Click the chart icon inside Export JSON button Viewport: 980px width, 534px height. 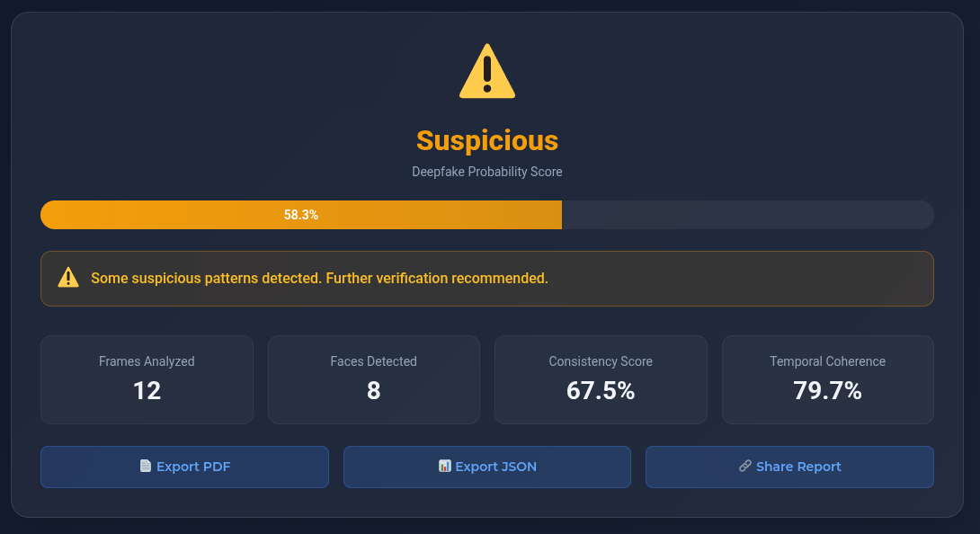(x=445, y=466)
